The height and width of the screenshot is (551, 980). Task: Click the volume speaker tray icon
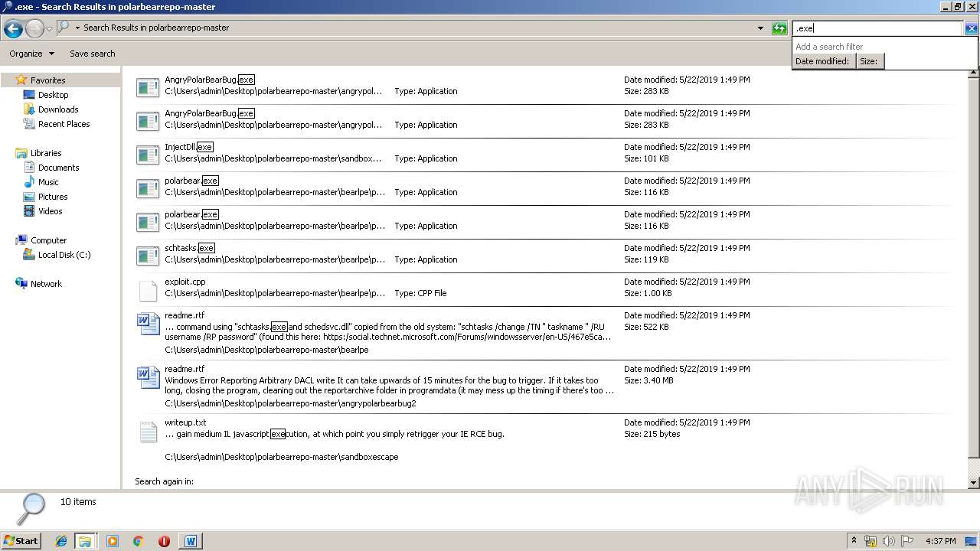[x=889, y=541]
